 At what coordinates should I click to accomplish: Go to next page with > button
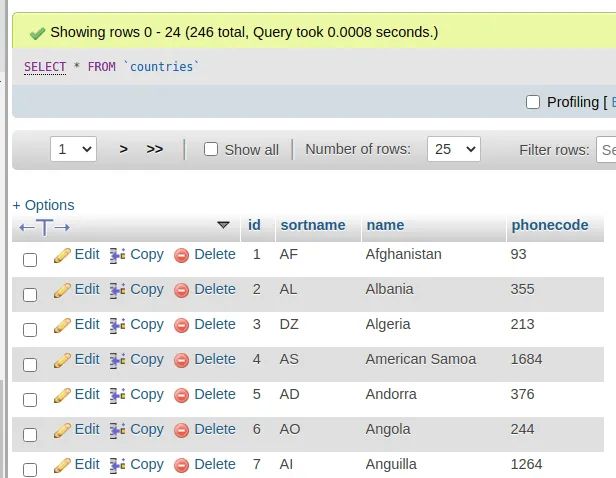124,149
